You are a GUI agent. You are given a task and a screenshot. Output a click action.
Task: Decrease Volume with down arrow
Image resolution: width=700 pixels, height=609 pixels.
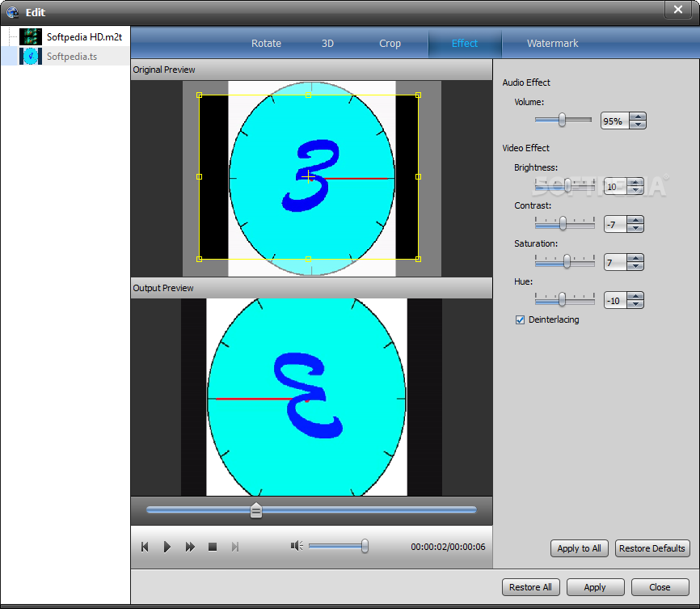(638, 125)
